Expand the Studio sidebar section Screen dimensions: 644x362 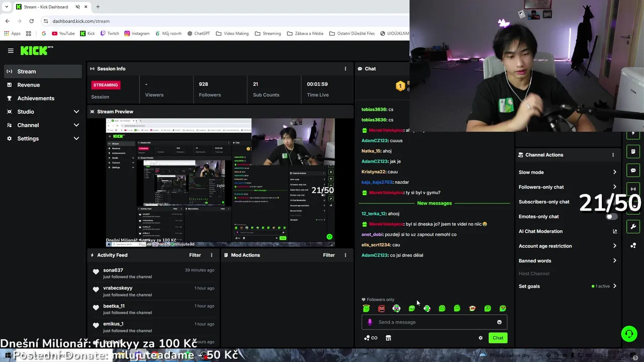[x=76, y=112]
